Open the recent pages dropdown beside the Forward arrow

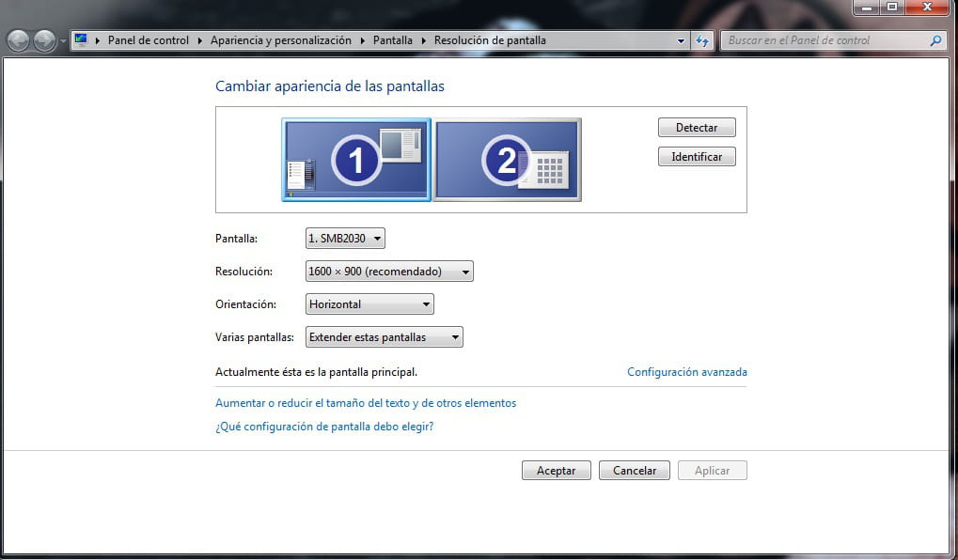(62, 41)
